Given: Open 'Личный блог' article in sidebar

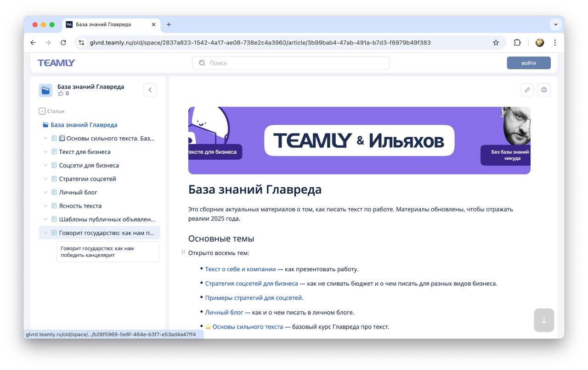Looking at the screenshot, I should pyautogui.click(x=78, y=192).
